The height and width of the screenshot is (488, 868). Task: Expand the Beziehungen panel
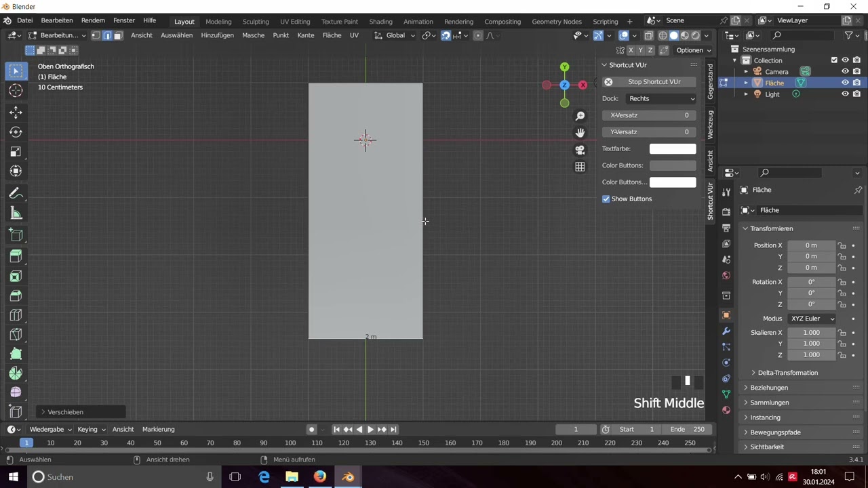[768, 388]
